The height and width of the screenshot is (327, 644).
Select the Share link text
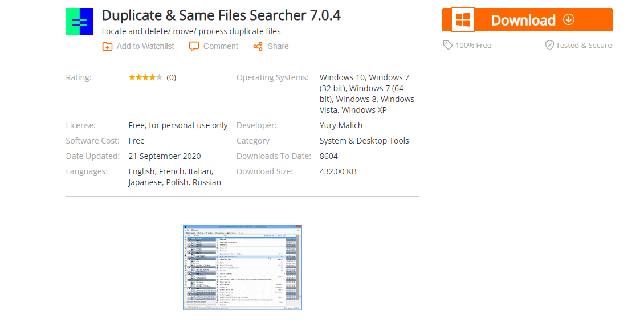(x=278, y=46)
